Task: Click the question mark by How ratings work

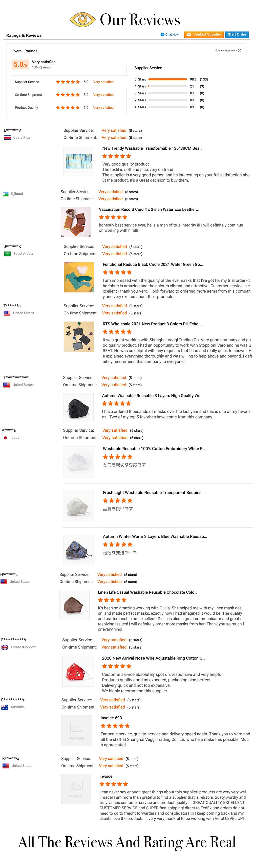Action: (240, 51)
